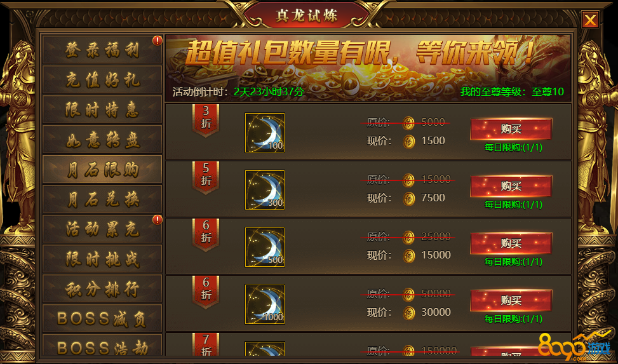The width and height of the screenshot is (618, 364).
Task: Buy the 7500 priced moonstone pack
Action: click(x=511, y=186)
